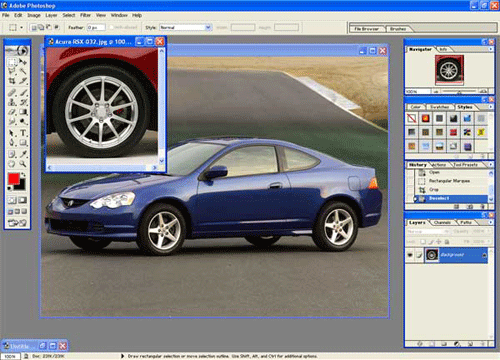Select Full Screen with Menu Bar mode
Viewport: 500px width, 360px height.
pos(17,211)
